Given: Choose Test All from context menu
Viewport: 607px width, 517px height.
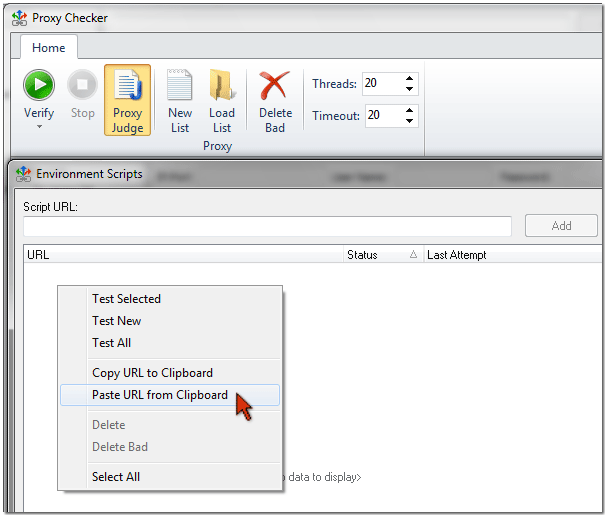Looking at the screenshot, I should (x=170, y=343).
